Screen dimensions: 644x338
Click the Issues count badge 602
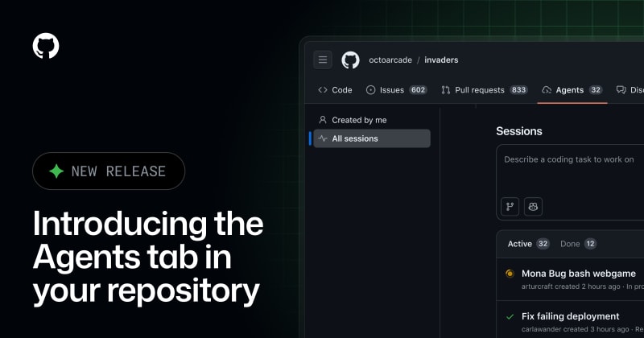(418, 90)
